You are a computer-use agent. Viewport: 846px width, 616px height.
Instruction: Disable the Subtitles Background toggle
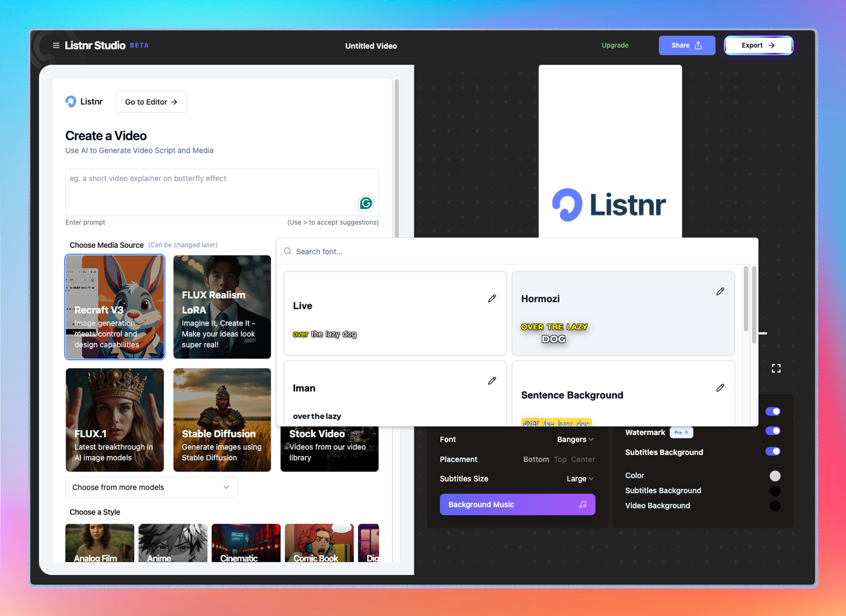pyautogui.click(x=773, y=451)
